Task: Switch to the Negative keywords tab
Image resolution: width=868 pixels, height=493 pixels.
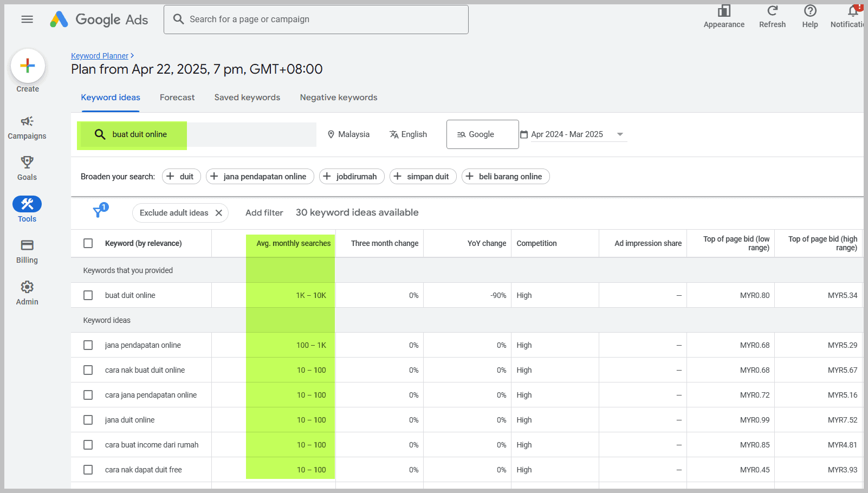Action: point(339,98)
